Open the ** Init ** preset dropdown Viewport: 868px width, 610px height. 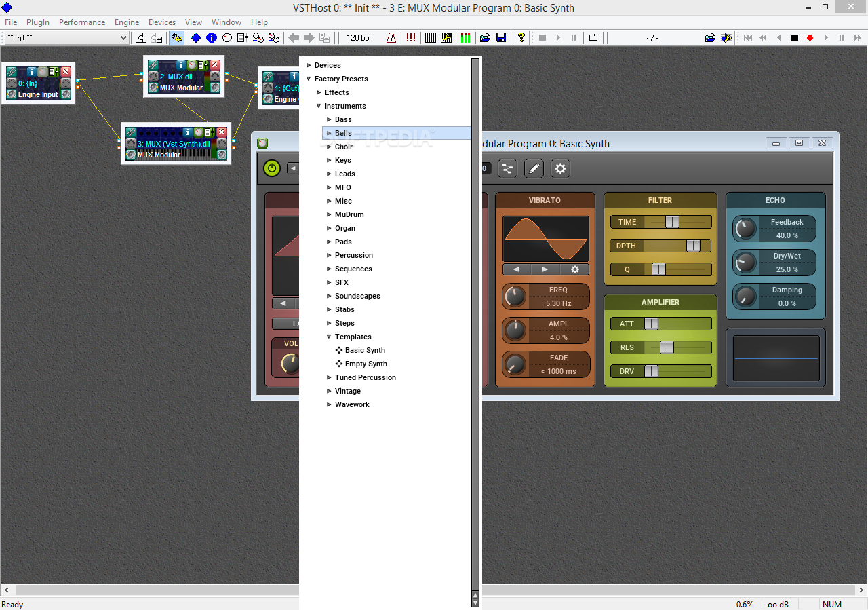[124, 38]
